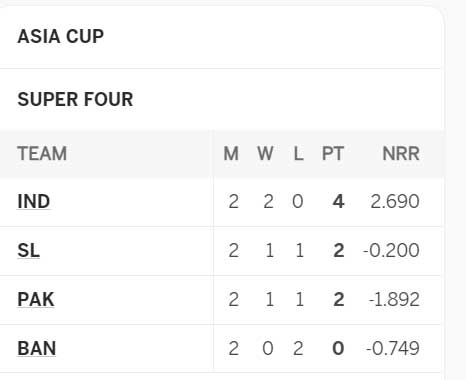Click India's points value 4
466x380 pixels.
click(338, 202)
